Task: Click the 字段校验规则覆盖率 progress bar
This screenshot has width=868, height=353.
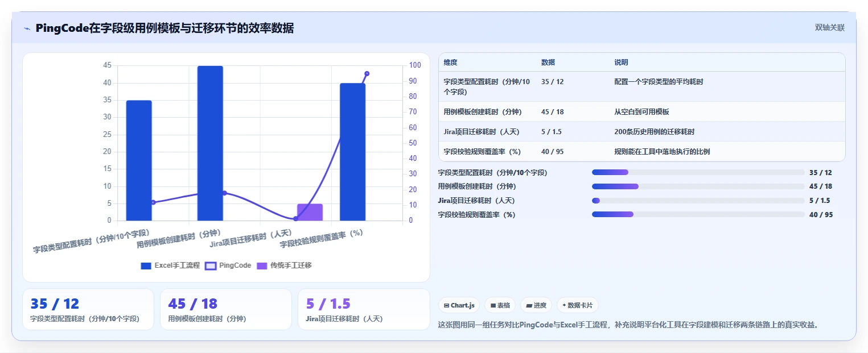Action: click(x=698, y=214)
